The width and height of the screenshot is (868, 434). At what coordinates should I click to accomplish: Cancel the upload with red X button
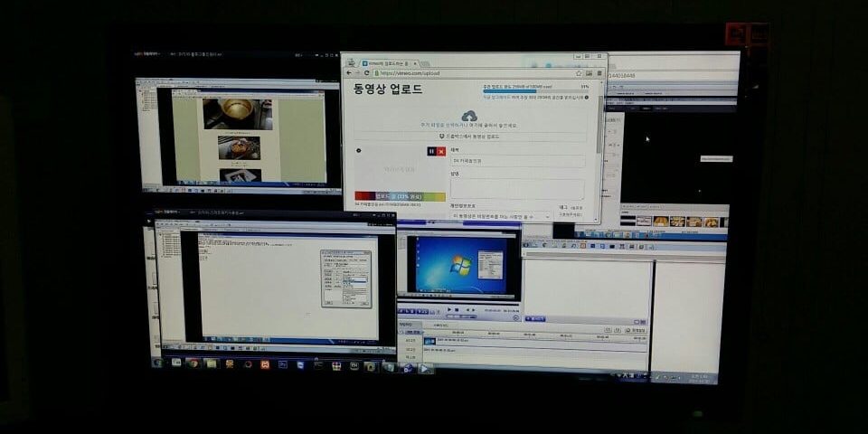441,151
